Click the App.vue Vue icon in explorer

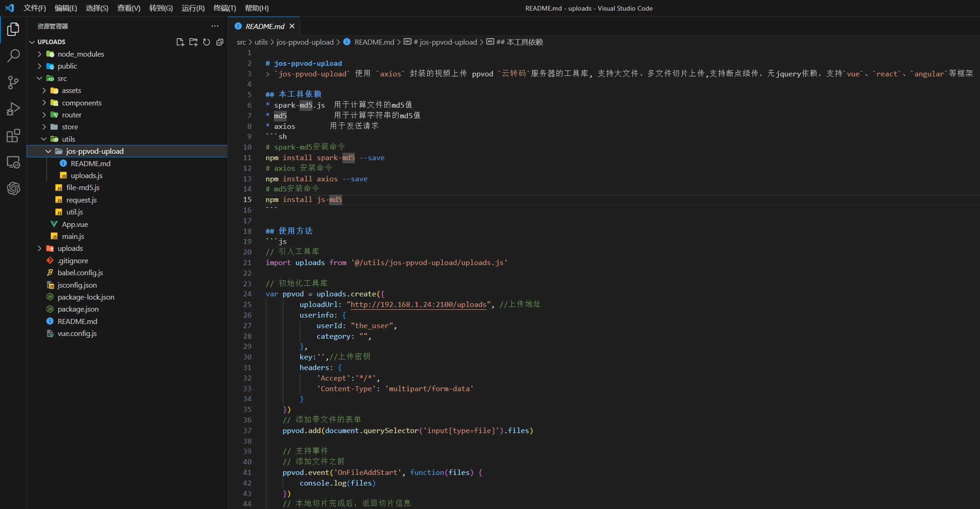click(54, 224)
